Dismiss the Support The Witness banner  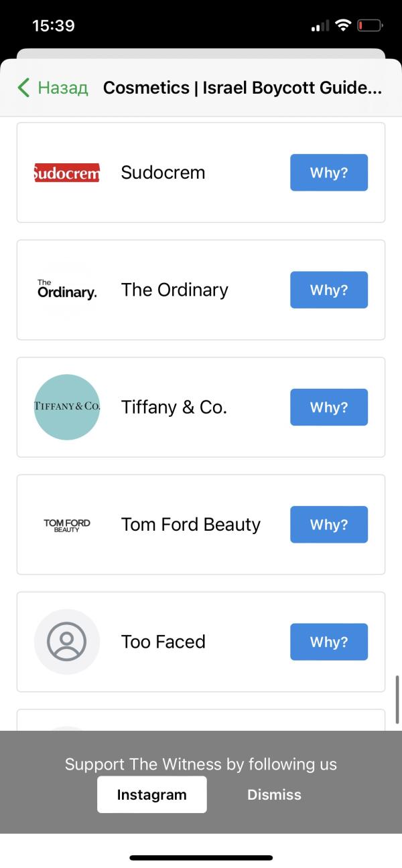(x=274, y=794)
